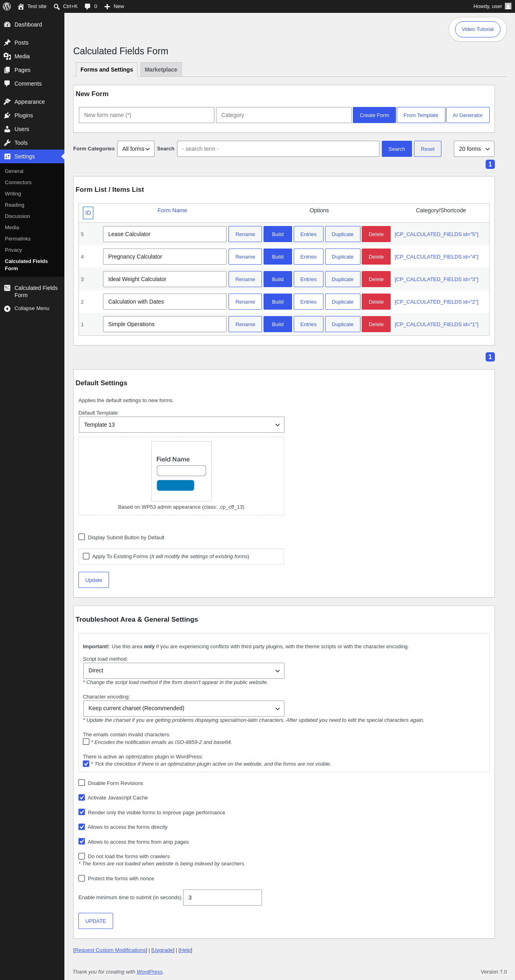Check Do not load the forms with crawlers

point(82,856)
